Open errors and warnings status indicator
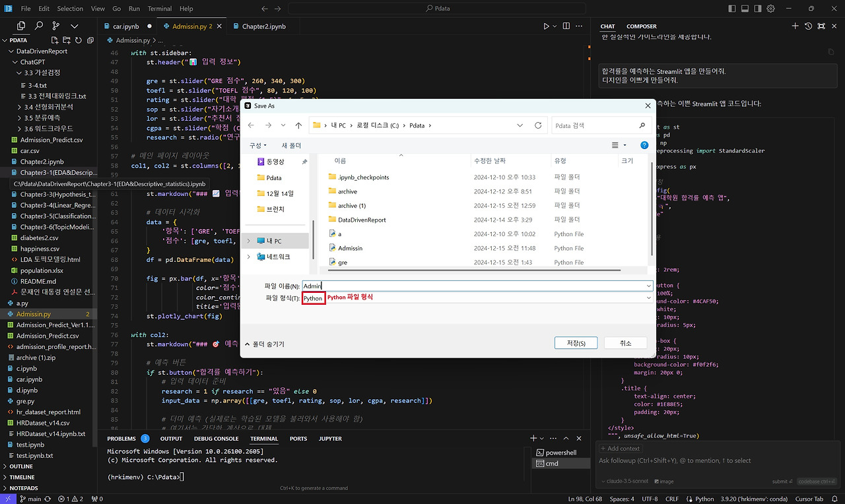Image resolution: width=845 pixels, height=504 pixels. coord(71,499)
